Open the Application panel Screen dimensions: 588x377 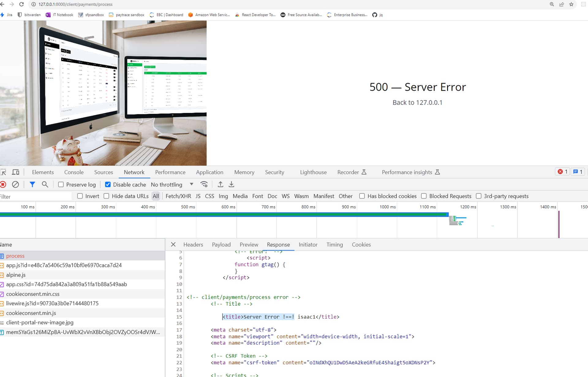click(209, 172)
